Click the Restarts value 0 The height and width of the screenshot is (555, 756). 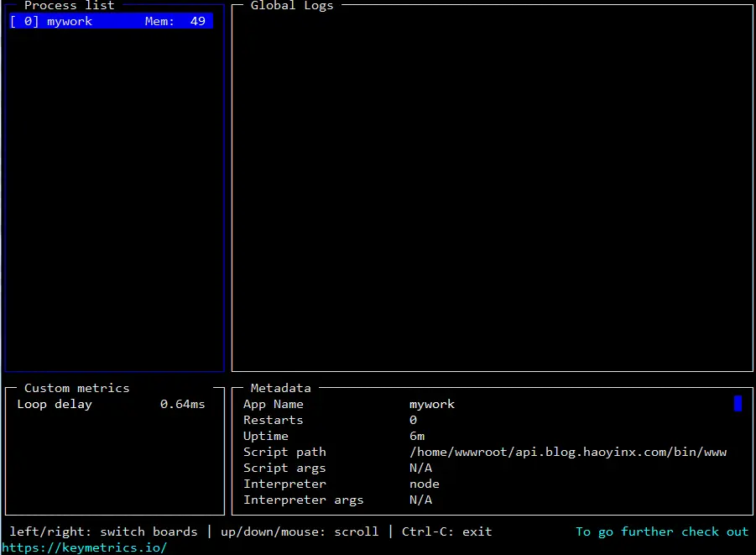(413, 421)
